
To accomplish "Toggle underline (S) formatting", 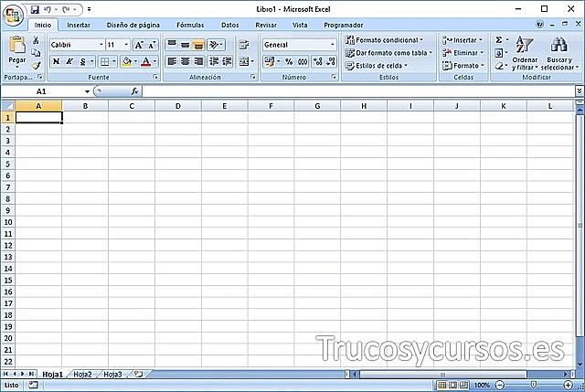I will (83, 61).
